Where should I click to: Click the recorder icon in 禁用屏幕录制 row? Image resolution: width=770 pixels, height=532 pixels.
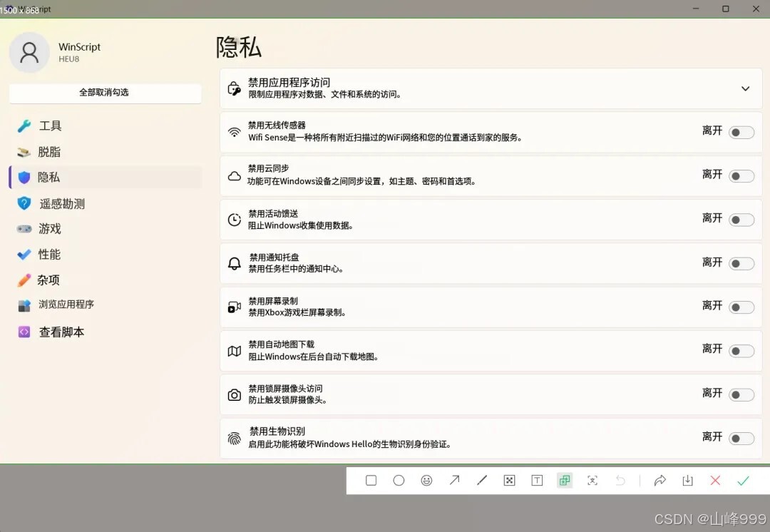point(235,307)
